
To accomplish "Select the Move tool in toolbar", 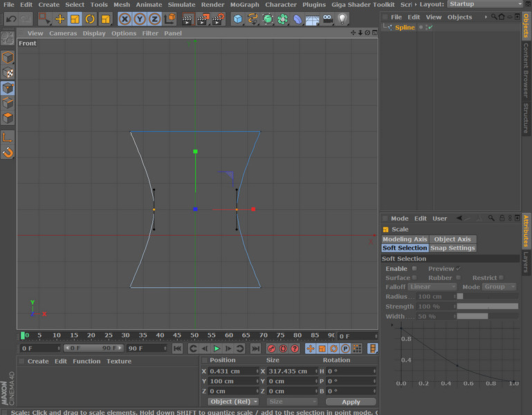I will tap(59, 19).
